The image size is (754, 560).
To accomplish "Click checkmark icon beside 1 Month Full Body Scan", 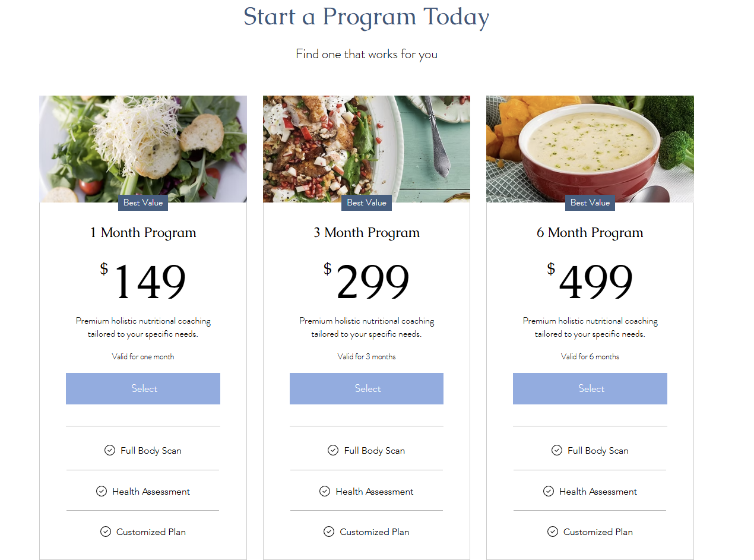I will [x=110, y=450].
